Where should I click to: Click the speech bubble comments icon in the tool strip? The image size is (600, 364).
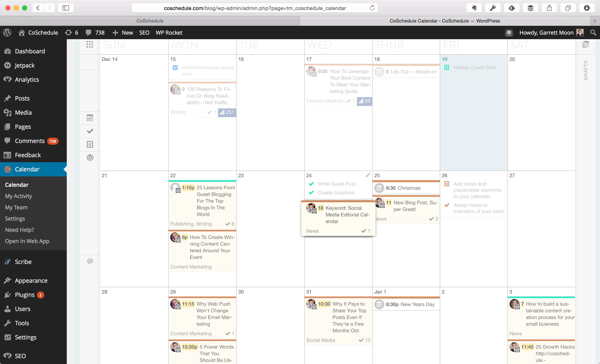pyautogui.click(x=90, y=261)
